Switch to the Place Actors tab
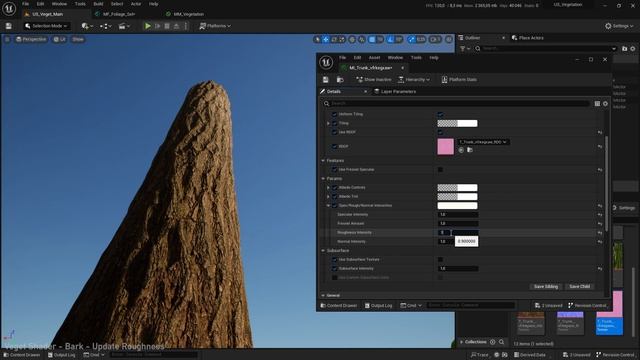 tap(527, 38)
